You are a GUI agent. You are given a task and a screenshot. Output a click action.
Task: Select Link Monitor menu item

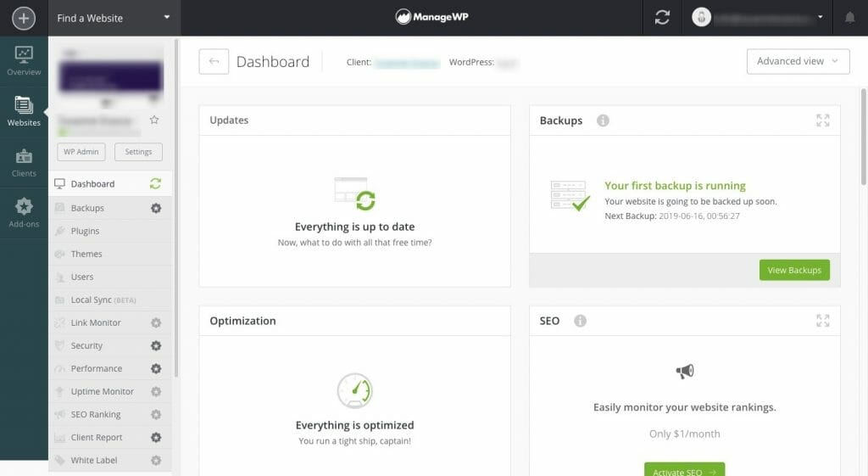110,322
